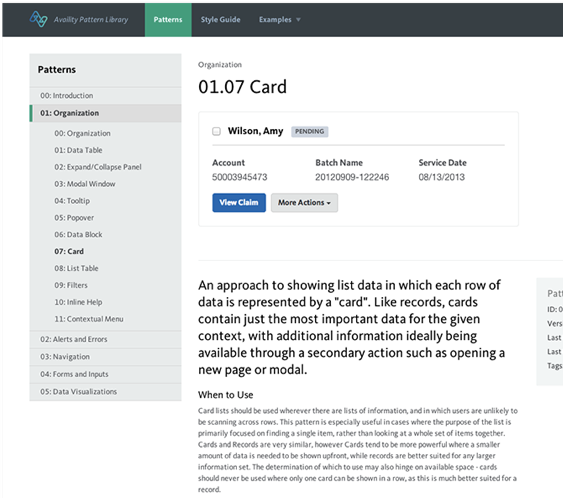The height and width of the screenshot is (498, 563).
Task: Select the PENDING status badge
Action: 310,131
